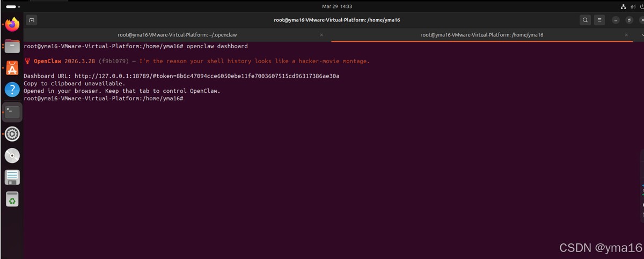Viewport: 644px width, 259px height.
Task: Open a new terminal tab
Action: [x=32, y=20]
